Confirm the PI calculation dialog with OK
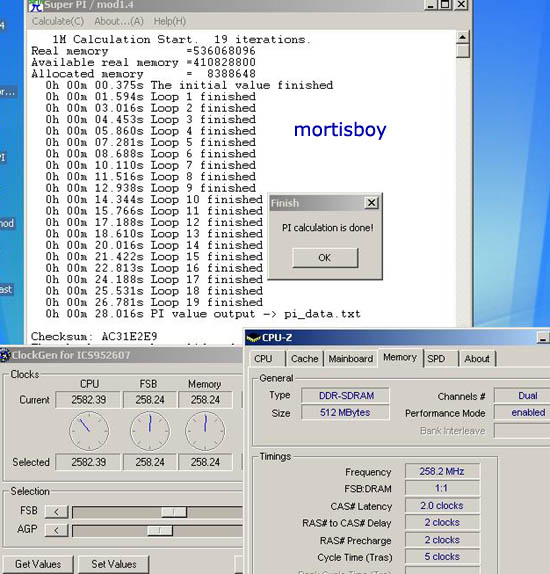This screenshot has height=574, width=550. tap(325, 258)
